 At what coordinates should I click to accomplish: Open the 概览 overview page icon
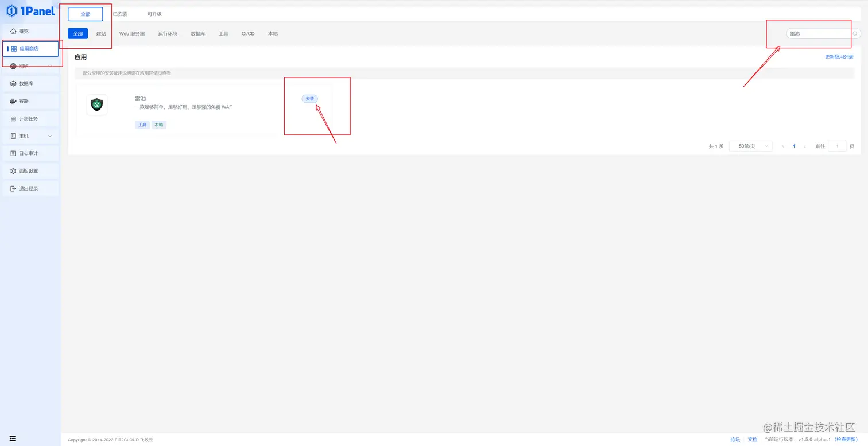click(14, 31)
